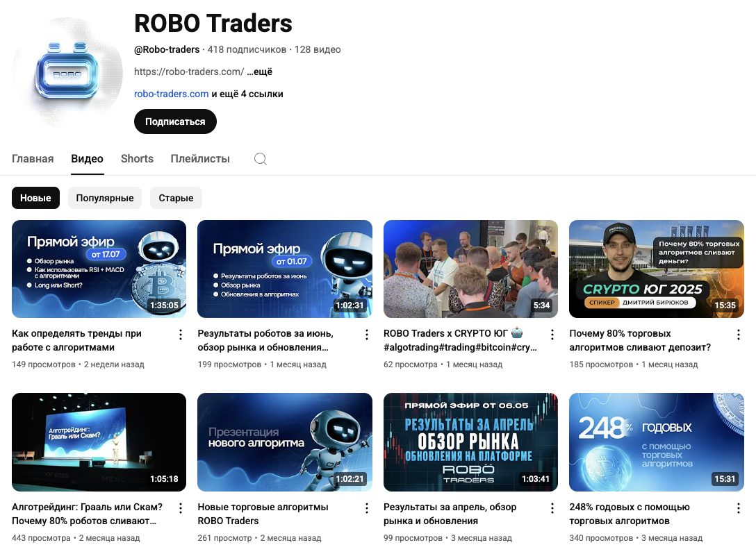This screenshot has height=554, width=756.
Task: Click '185 просмотров • 1 месяц назад' text
Action: [634, 364]
